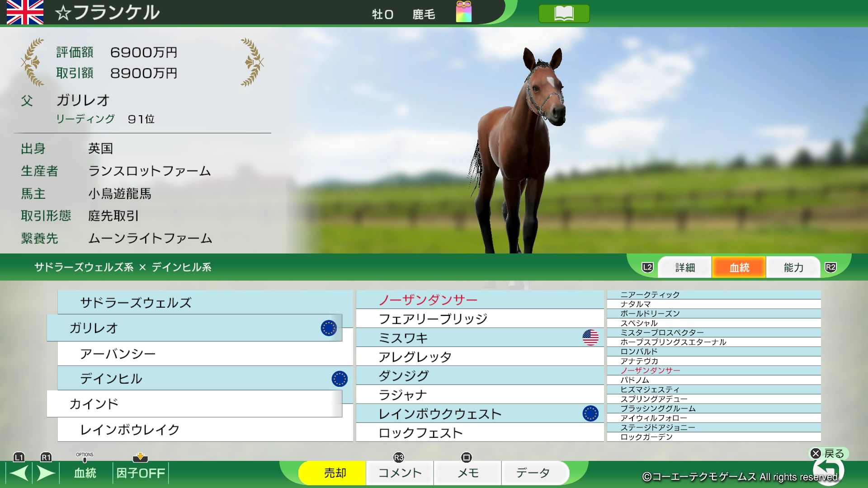
Task: Select ステージドアジョニー in fourth generation
Action: coord(714,427)
